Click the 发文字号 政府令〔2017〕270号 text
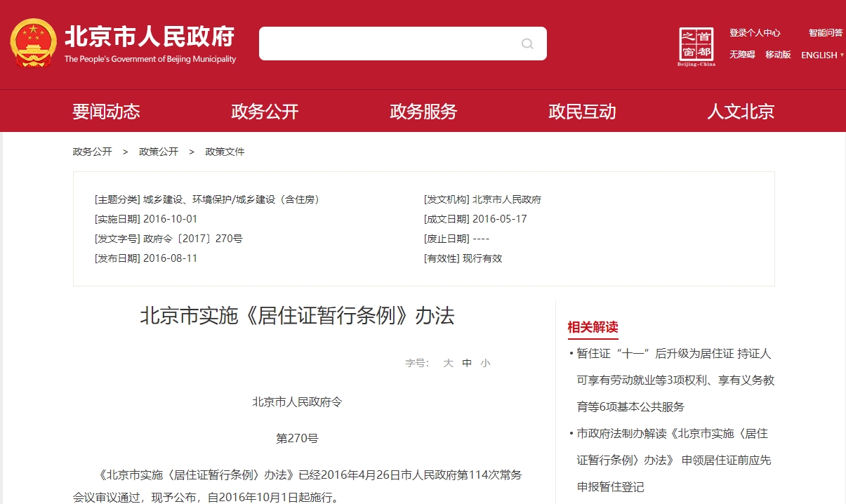This screenshot has height=504, width=846. coord(168,239)
